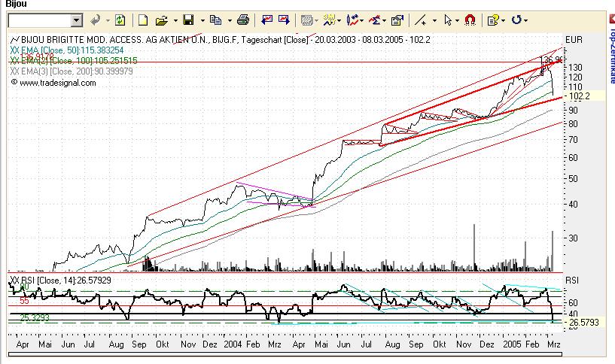Screen dimensions: 615x364
Task: Click the help question-mark icon
Action: tap(492, 20)
